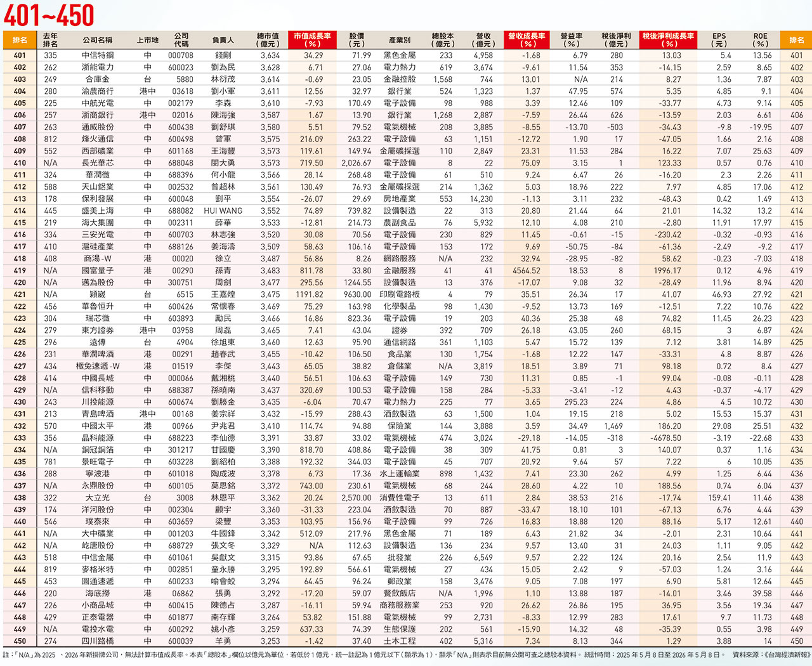Select the "ROE(%)" column header
Viewport: 812px width, 666px height.
click(x=760, y=40)
